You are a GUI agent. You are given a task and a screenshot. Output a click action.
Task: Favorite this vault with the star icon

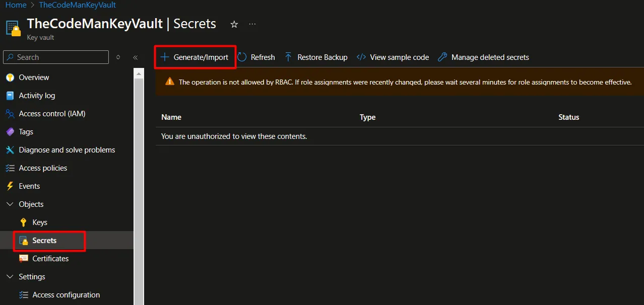point(234,24)
